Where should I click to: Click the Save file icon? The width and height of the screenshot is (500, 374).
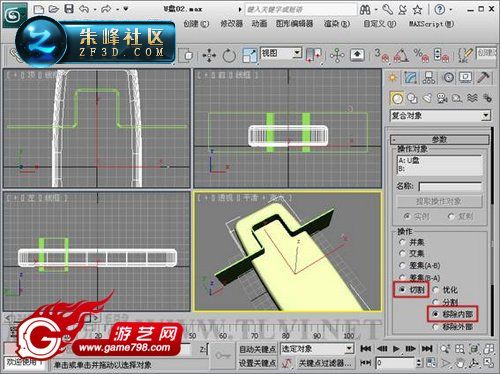[x=69, y=9]
